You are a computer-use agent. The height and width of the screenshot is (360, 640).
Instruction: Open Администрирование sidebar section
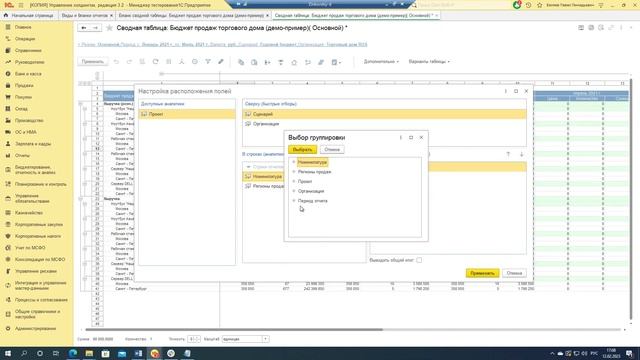35,329
